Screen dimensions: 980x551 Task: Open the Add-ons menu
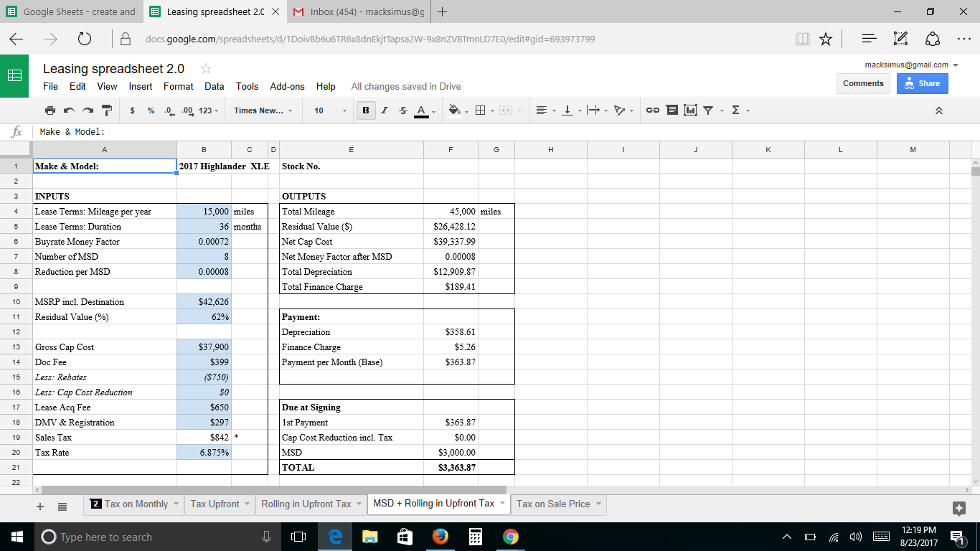point(287,86)
